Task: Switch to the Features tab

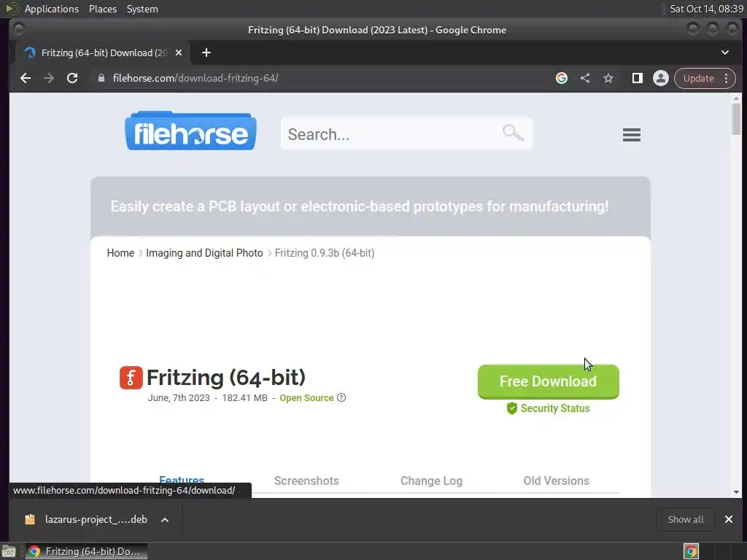Action: tap(182, 481)
